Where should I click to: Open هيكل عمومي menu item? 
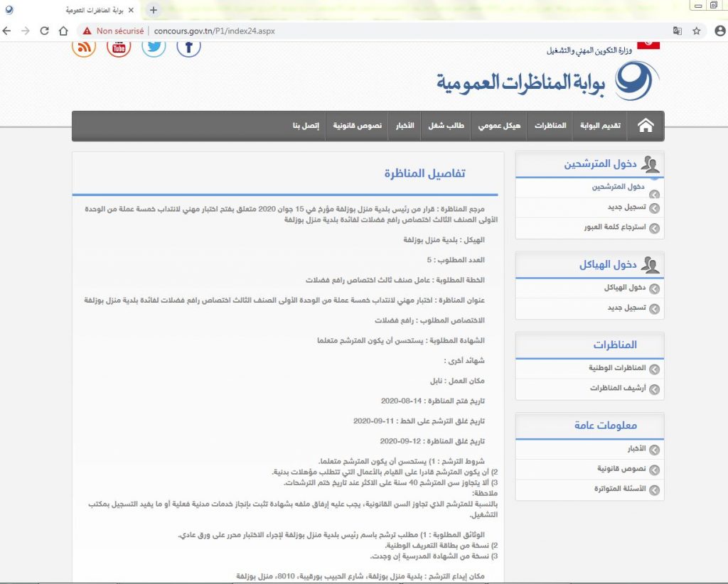point(499,126)
